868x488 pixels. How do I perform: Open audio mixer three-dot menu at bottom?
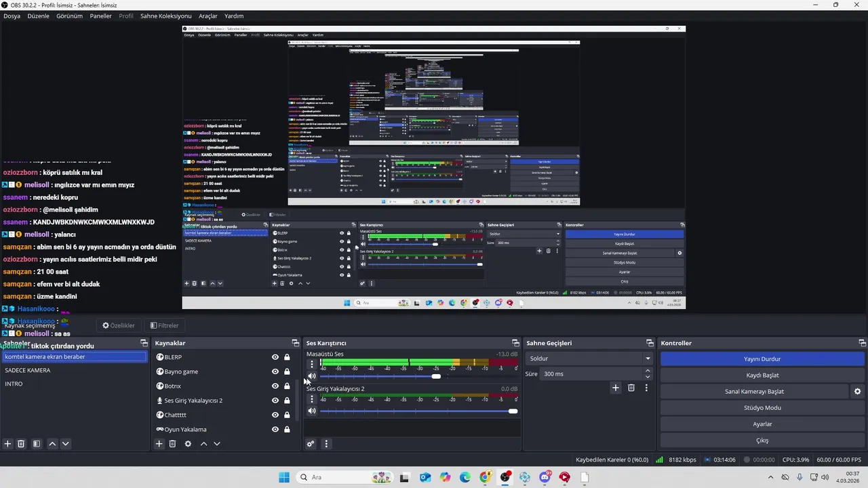(x=326, y=444)
